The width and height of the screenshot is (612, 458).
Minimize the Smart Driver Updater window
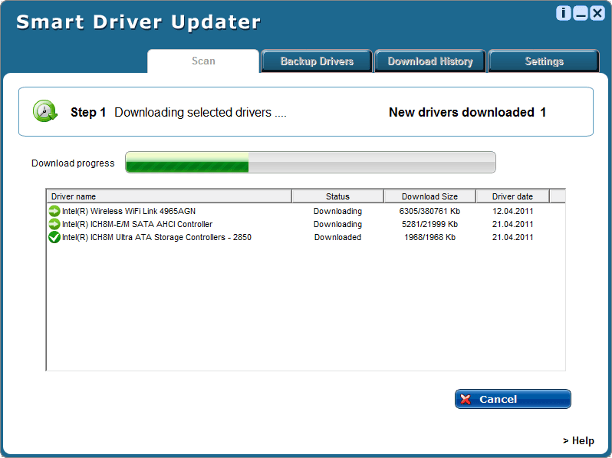580,13
